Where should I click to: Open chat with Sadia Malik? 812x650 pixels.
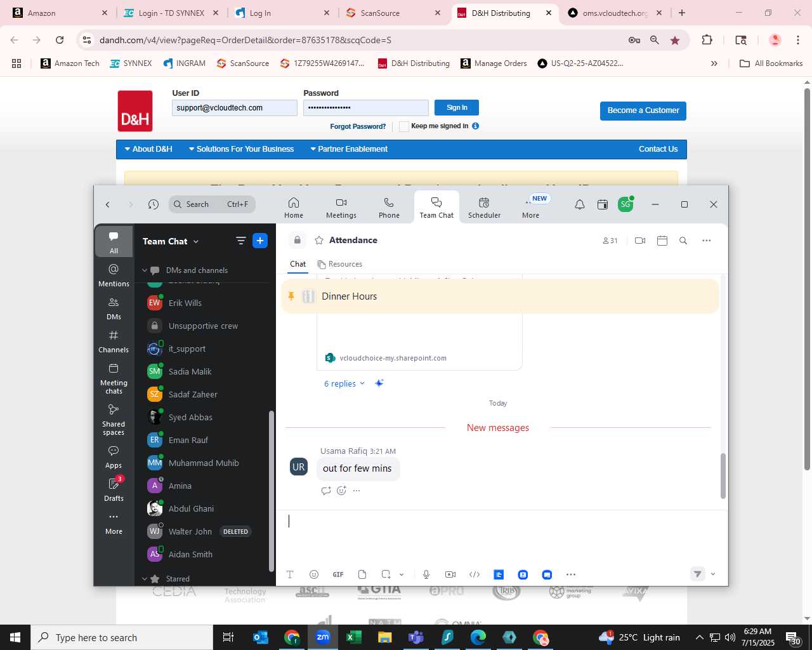coord(203,371)
